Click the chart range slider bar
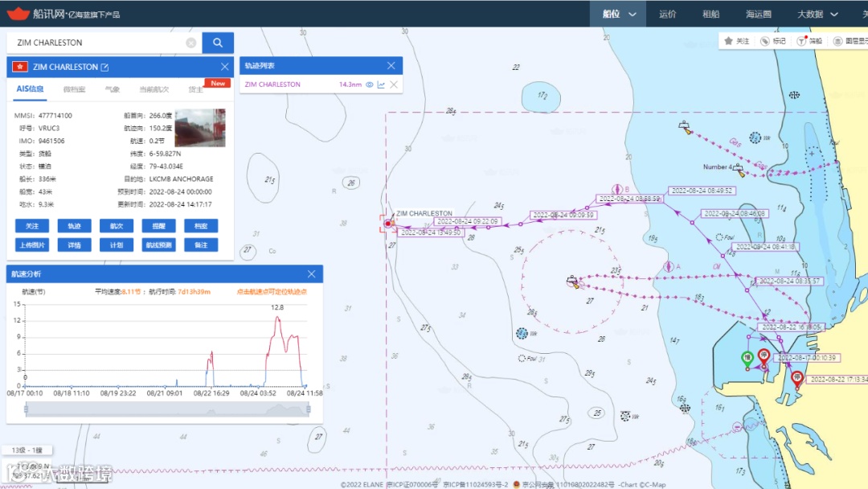 pyautogui.click(x=167, y=409)
